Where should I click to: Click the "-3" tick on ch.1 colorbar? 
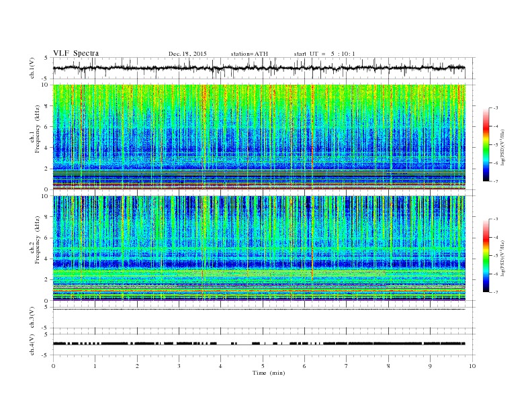point(495,108)
